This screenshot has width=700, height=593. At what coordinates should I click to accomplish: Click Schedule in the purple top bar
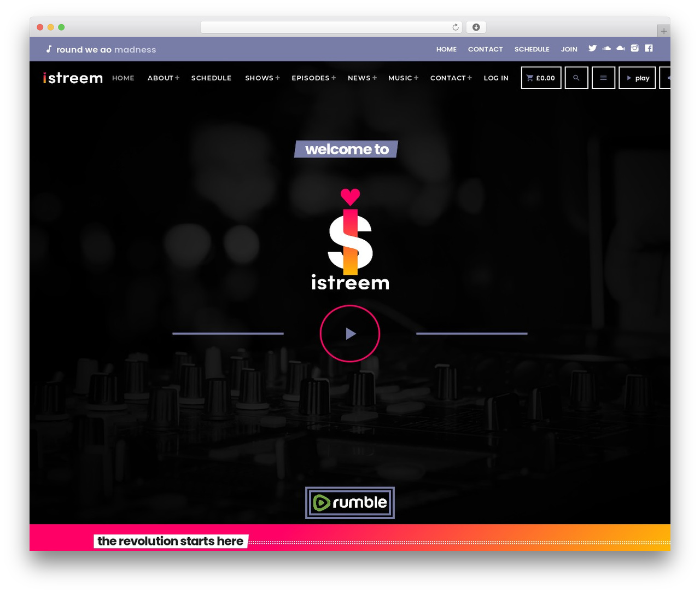532,49
